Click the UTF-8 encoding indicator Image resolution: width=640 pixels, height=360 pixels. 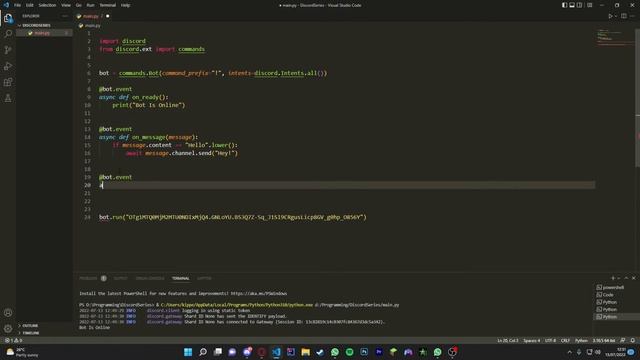[x=550, y=340]
